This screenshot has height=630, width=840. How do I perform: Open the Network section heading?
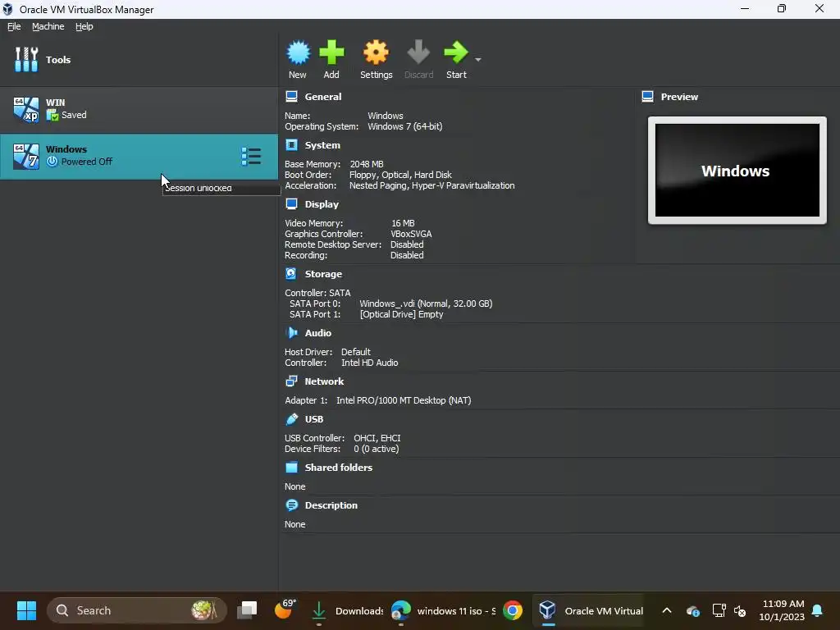324,381
